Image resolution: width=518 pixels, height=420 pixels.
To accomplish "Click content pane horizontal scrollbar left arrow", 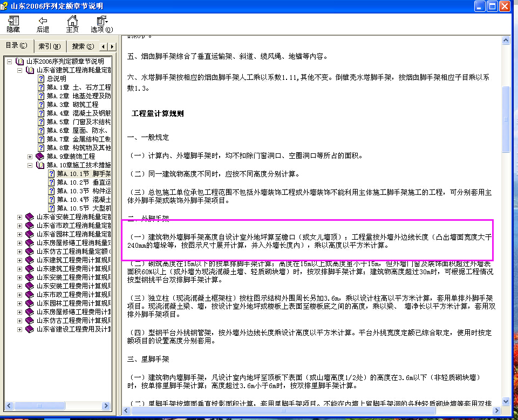I will coord(126,410).
